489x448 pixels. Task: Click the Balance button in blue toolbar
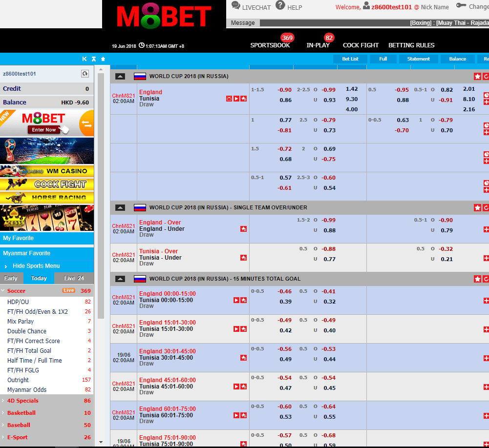(x=458, y=59)
